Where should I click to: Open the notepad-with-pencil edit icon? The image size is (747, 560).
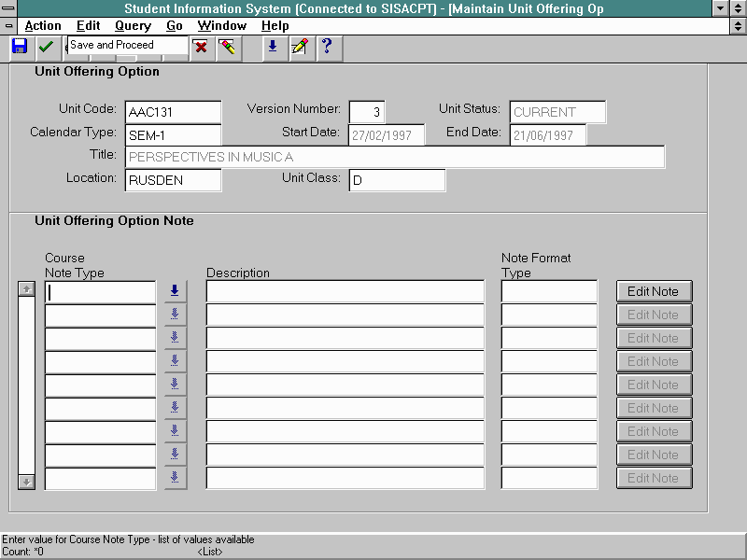click(300, 47)
